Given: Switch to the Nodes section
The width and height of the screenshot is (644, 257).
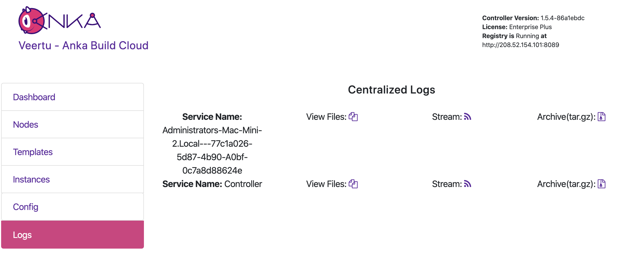Looking at the screenshot, I should [25, 124].
